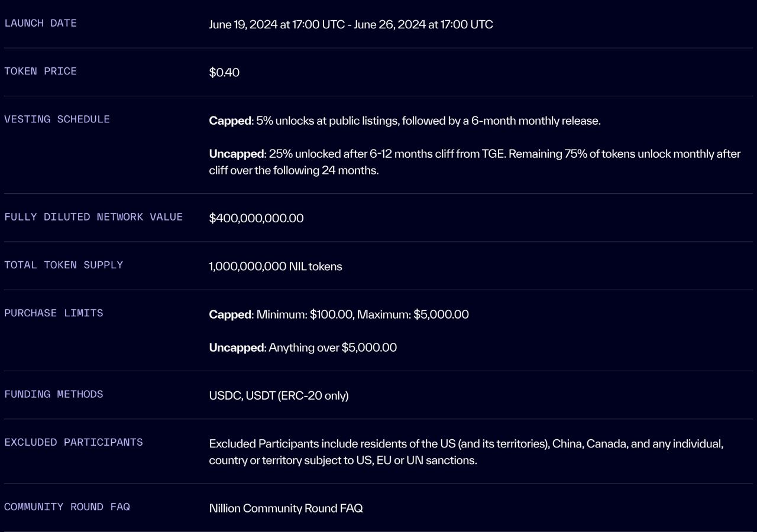
Task: Select the launch date range text
Action: 351,25
